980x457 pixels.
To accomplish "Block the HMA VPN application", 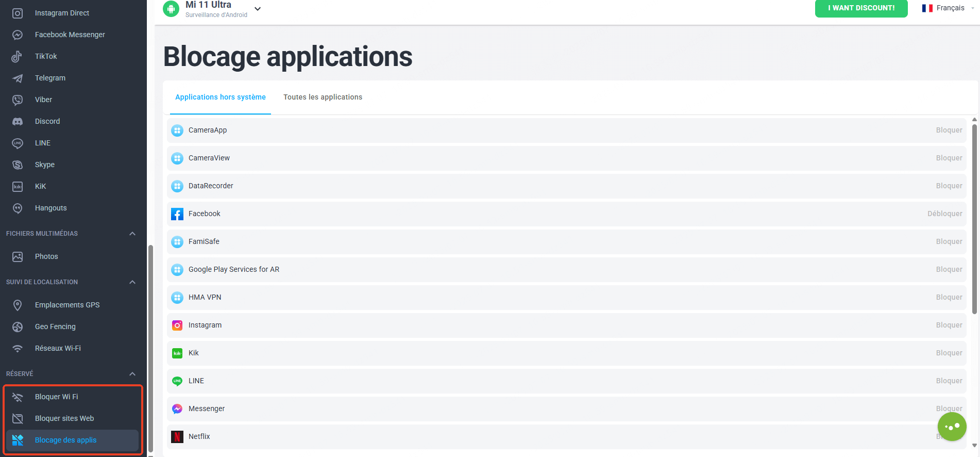I will [x=949, y=297].
